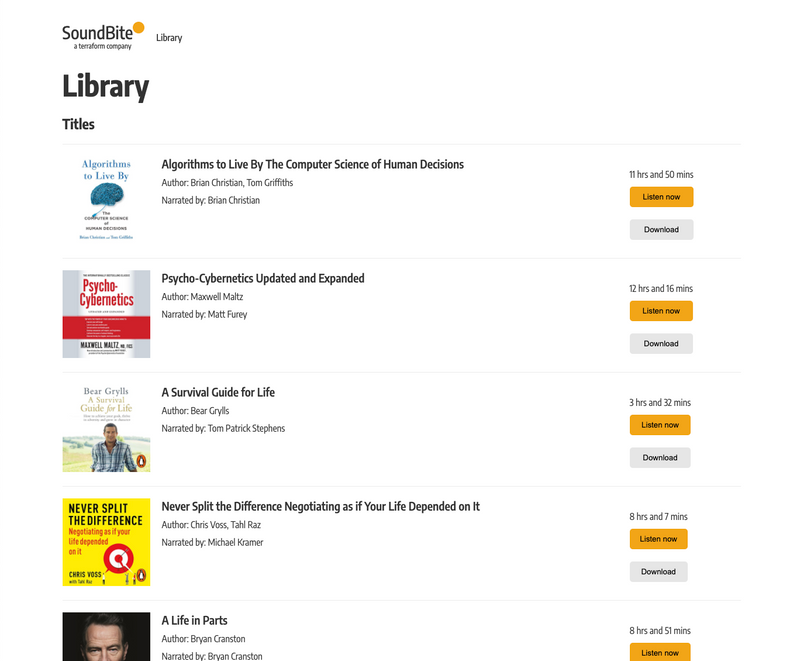Screen dimensions: 800x661
Task: Listen now to Psycho-Cybernetics
Action: [x=661, y=311]
